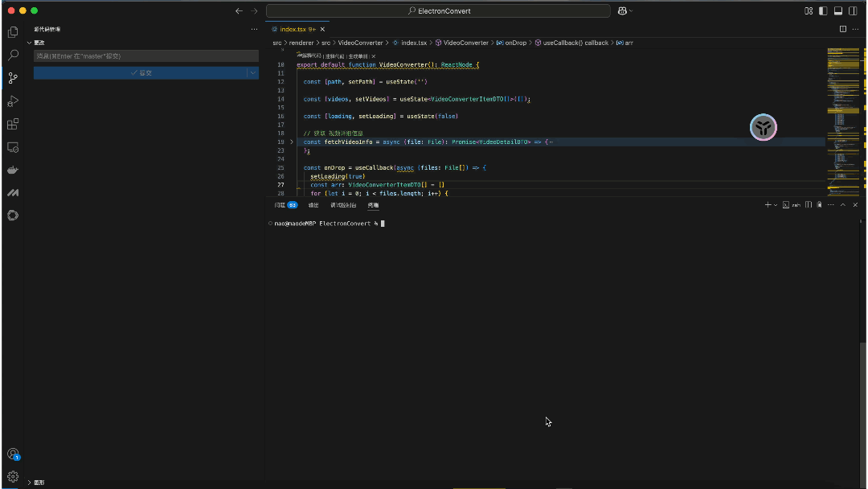The image size is (868, 489).
Task: Open the Search view in the activity bar
Action: (x=13, y=55)
